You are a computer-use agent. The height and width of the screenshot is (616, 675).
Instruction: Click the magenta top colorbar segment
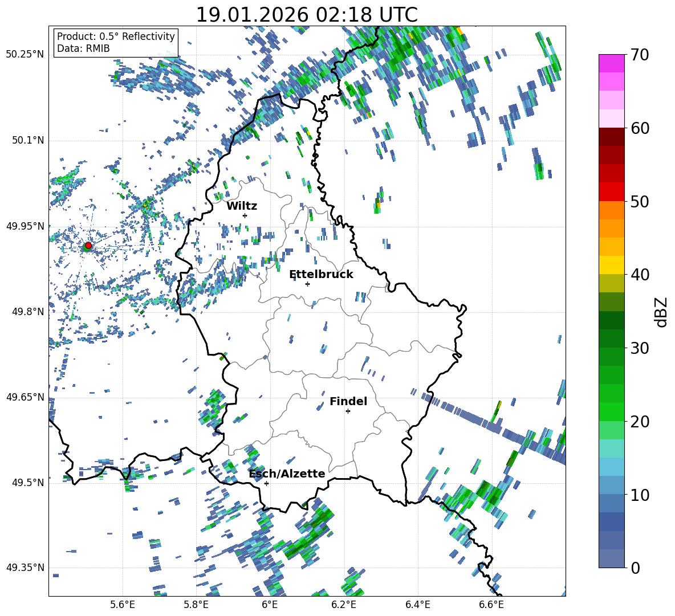pyautogui.click(x=611, y=63)
